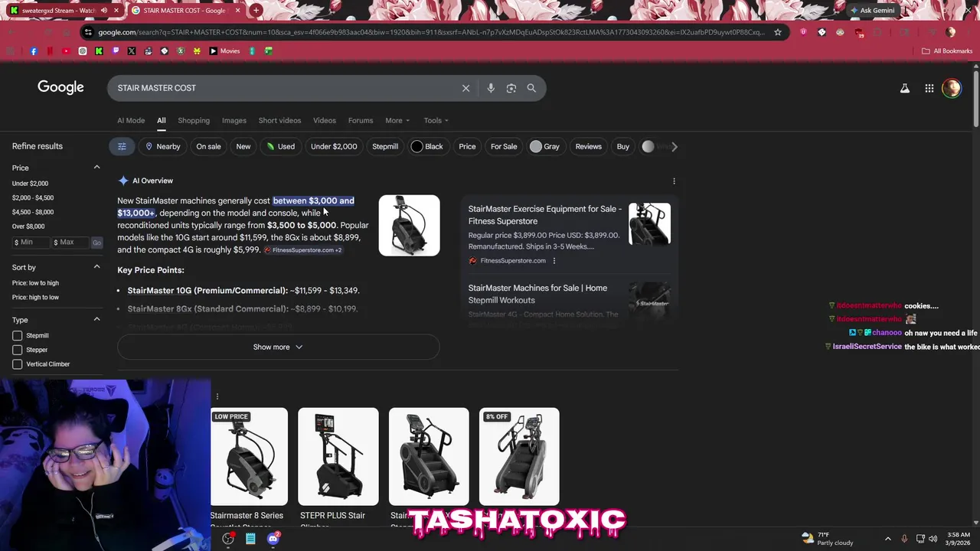
Task: View site information icon in address bar
Action: (x=89, y=32)
